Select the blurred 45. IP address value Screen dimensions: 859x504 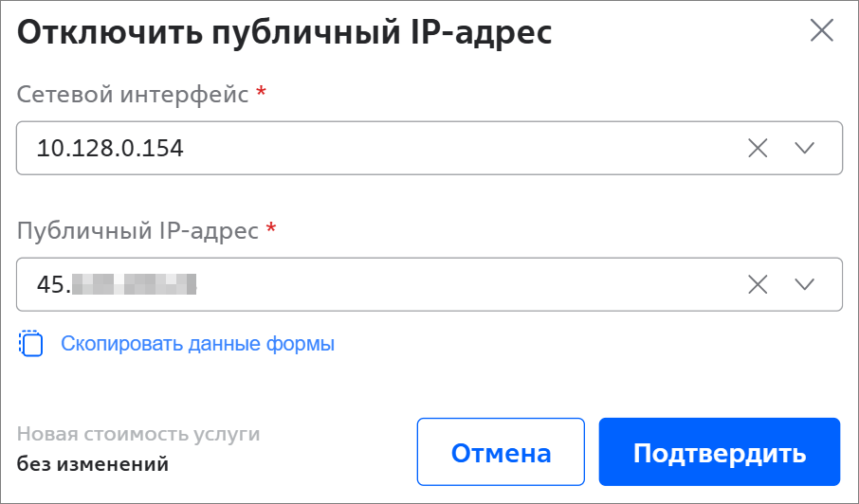pos(117,284)
